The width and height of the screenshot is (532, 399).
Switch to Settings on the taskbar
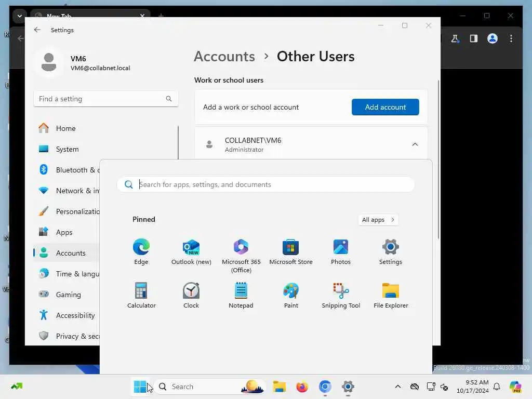(x=348, y=387)
